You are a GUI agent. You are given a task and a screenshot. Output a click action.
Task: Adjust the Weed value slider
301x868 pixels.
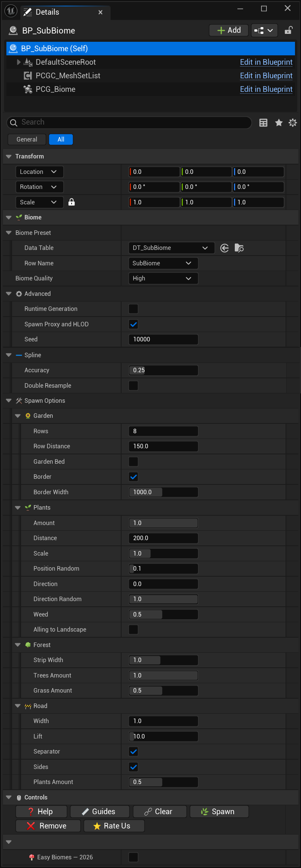point(163,614)
